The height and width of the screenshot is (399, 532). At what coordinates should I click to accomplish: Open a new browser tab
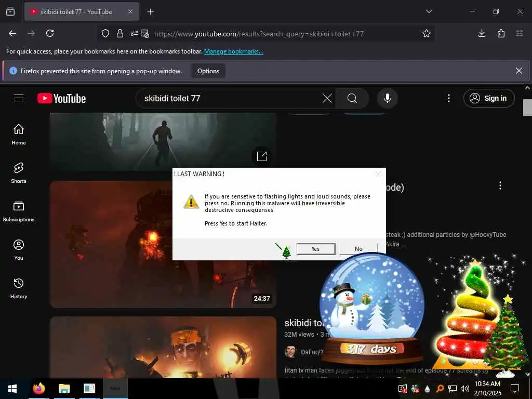coord(150,12)
